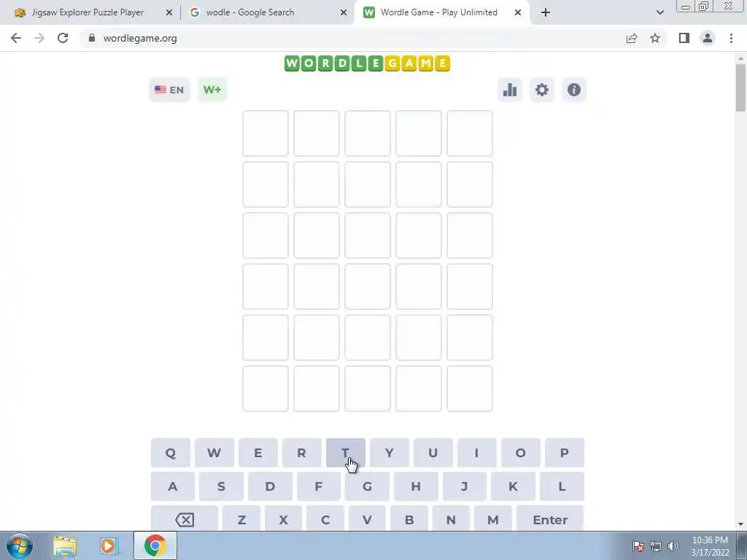Open the Chrome three-dot menu
This screenshot has width=747, height=560.
coord(731,38)
